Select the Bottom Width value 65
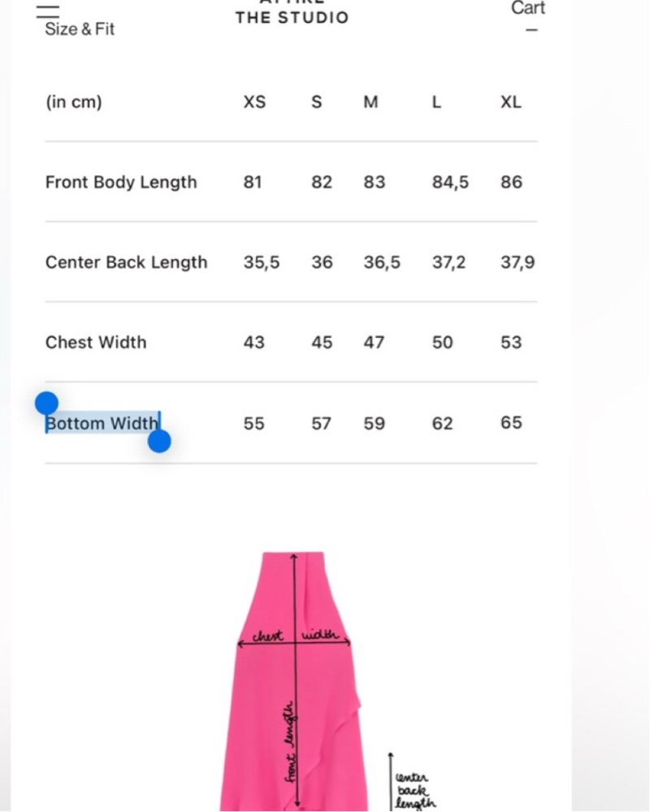 [x=511, y=422]
